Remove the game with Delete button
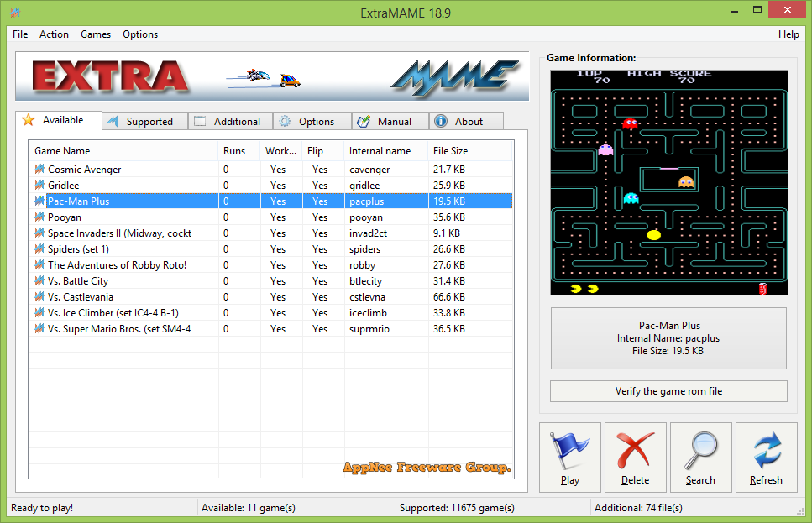Image resolution: width=812 pixels, height=523 pixels. pyautogui.click(x=636, y=458)
